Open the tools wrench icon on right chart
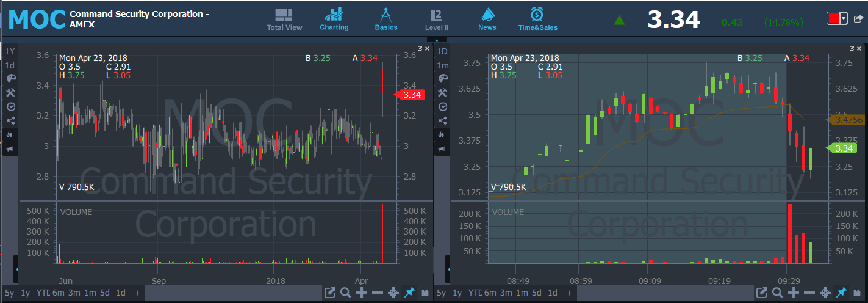Image resolution: width=868 pixels, height=303 pixels. pos(443,92)
